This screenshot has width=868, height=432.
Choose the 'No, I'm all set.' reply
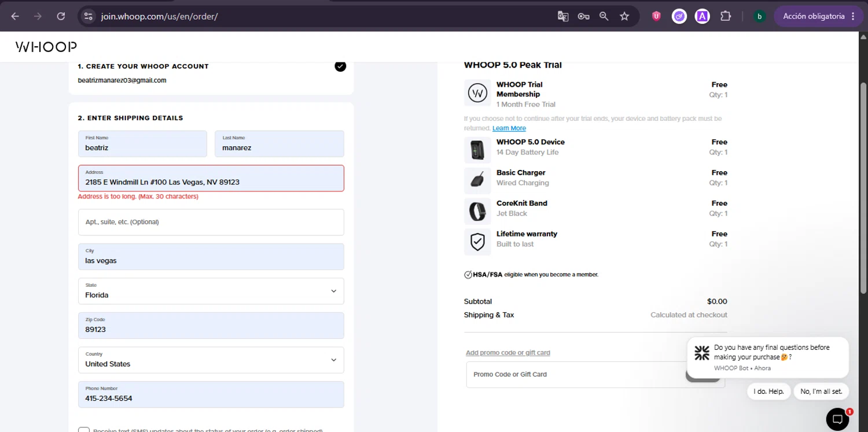click(x=821, y=392)
